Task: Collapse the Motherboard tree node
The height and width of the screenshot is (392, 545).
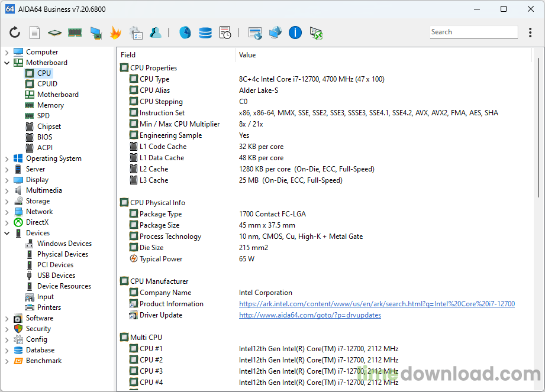Action: 7,63
